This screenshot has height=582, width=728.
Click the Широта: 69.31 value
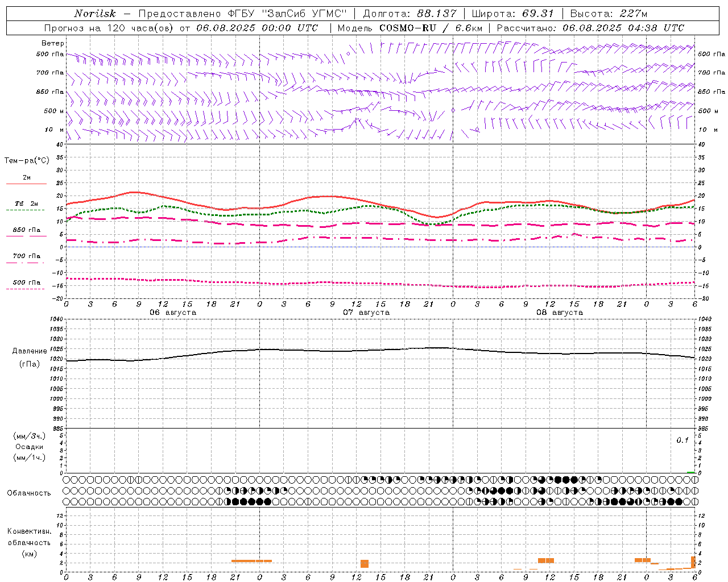513,14
